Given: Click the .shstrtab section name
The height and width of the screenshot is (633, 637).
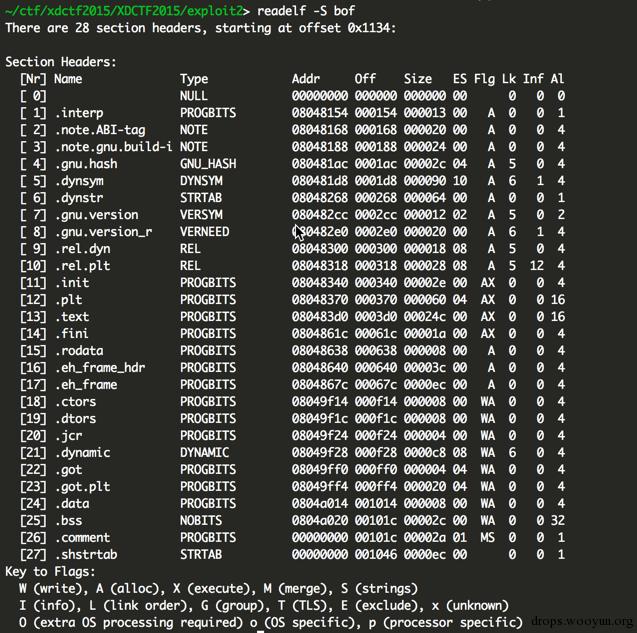Looking at the screenshot, I should (86, 555).
